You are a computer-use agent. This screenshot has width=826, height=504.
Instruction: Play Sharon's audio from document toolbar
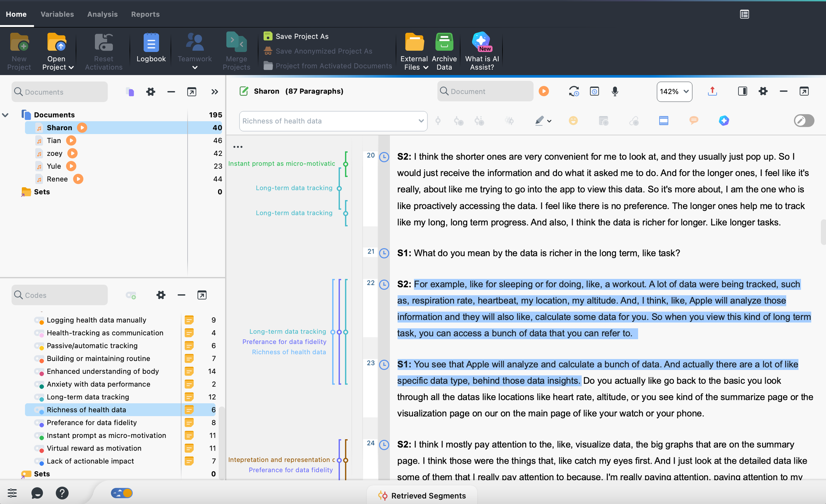click(544, 91)
